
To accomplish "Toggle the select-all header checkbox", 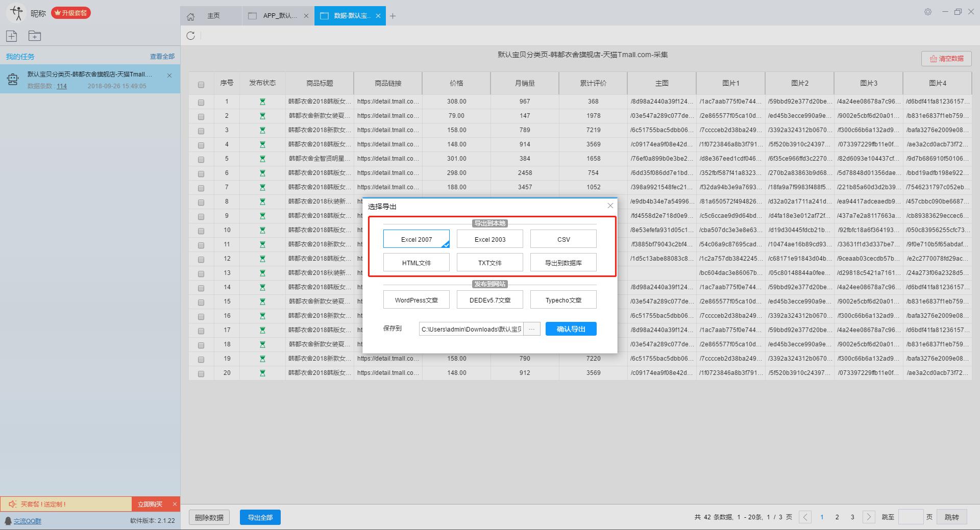I will click(x=201, y=85).
